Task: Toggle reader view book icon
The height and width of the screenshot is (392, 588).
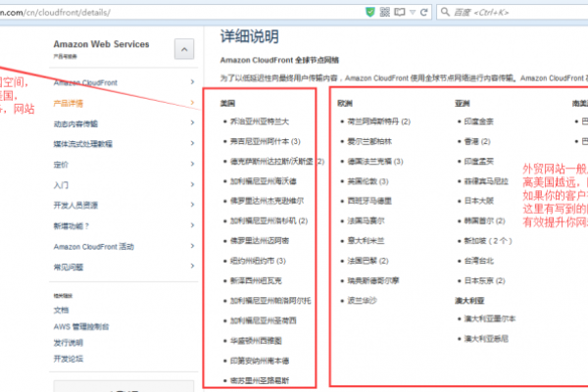Action: (x=402, y=10)
